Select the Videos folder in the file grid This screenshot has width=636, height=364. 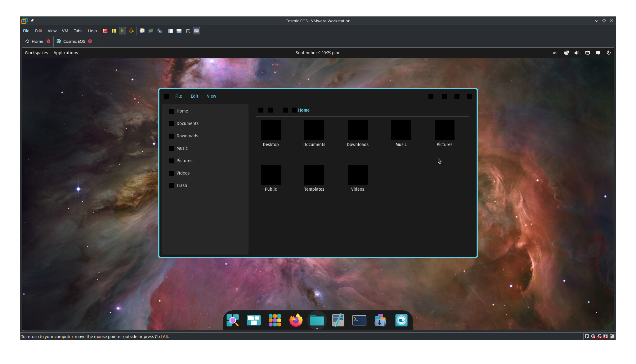point(358,178)
